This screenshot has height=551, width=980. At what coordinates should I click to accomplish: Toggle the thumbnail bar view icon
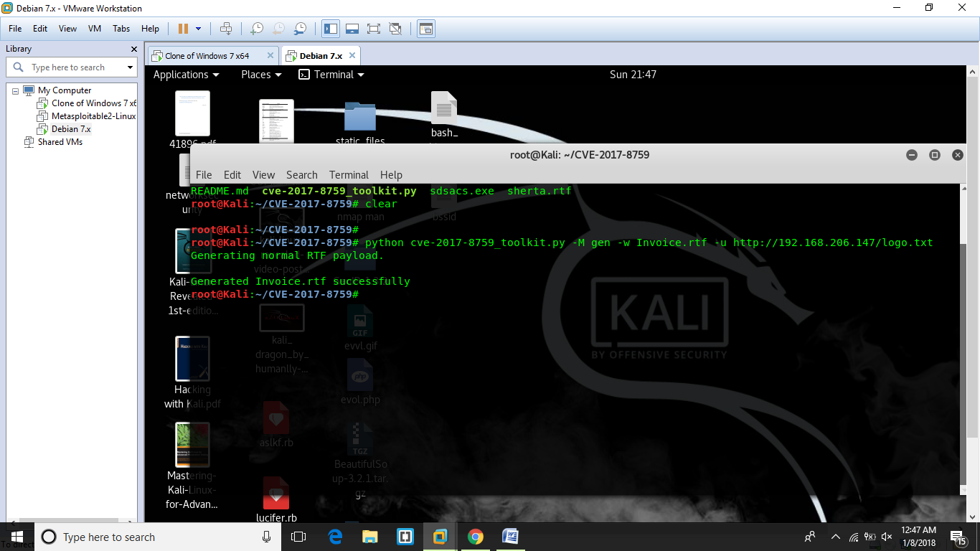click(352, 29)
